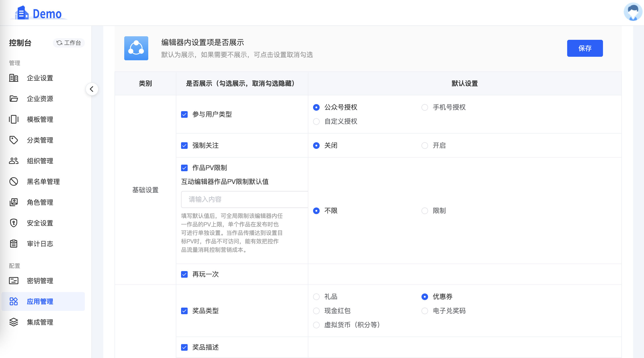Click the Demo logo building icon
This screenshot has height=358, width=644.
[21, 12]
